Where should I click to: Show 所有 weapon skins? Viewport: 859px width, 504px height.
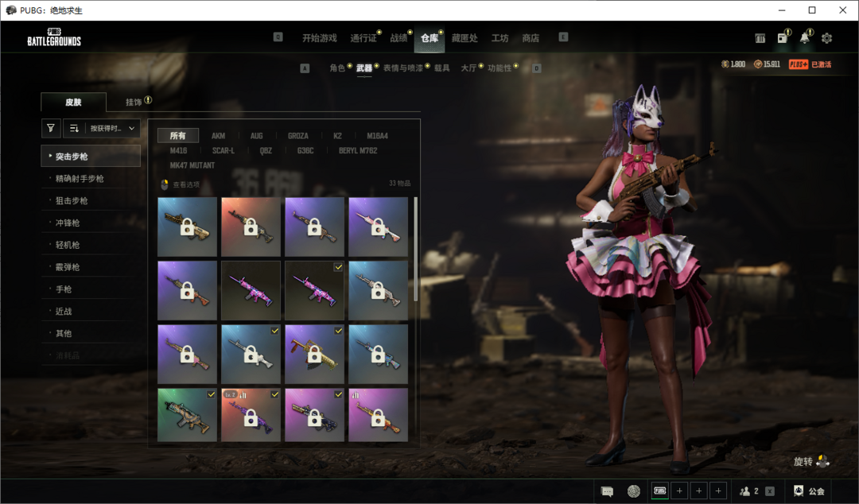177,135
